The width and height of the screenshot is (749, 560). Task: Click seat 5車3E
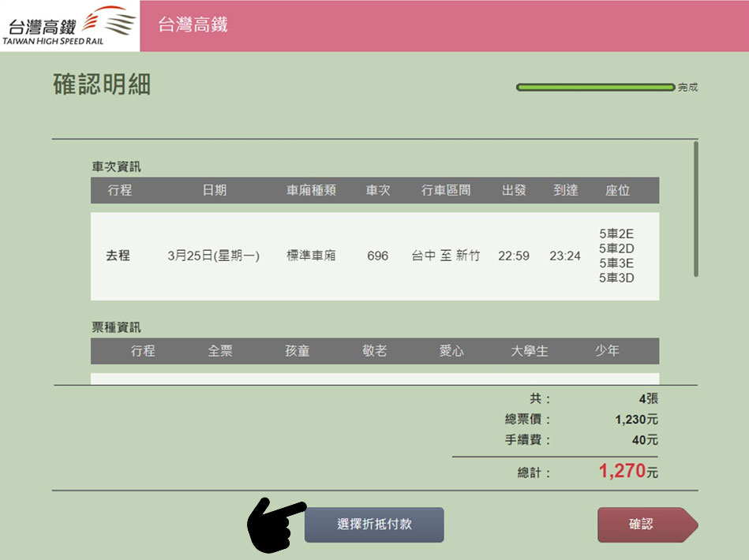(616, 263)
